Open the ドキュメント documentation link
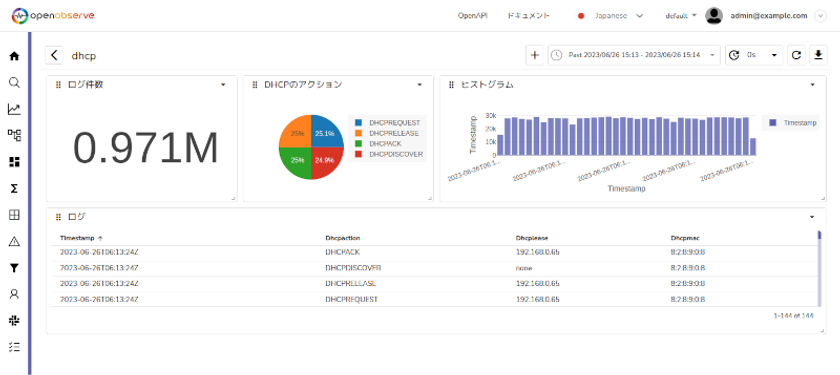Screen dimensions: 840x375 529,16
